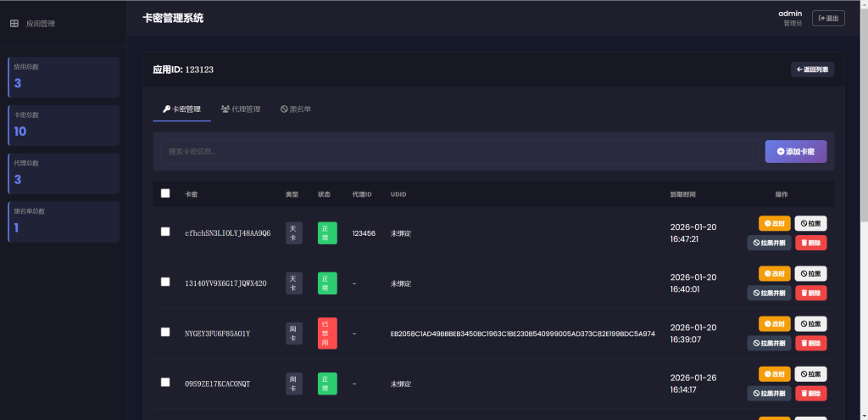868x420 pixels.
Task: Select the checkbox for card NYGEY3FU6F85A01Y
Action: point(165,332)
